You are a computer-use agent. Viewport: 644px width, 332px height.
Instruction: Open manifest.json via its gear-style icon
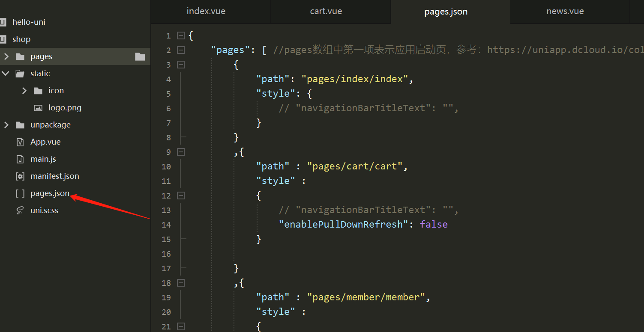tap(20, 176)
